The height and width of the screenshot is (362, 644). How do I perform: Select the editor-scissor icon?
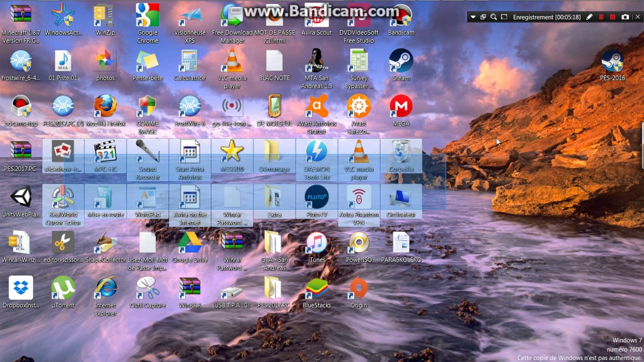[x=63, y=242]
